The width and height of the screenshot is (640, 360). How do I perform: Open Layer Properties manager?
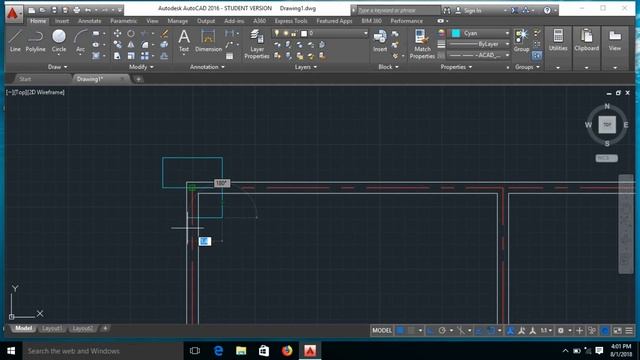257,44
